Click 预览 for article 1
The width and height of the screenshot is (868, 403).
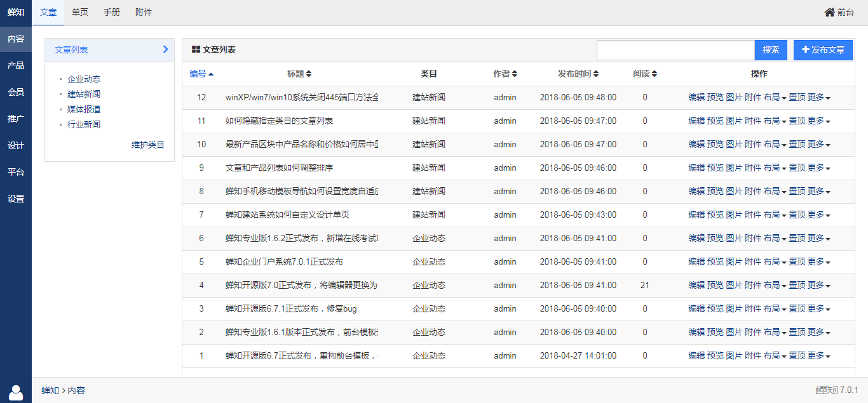(x=715, y=355)
